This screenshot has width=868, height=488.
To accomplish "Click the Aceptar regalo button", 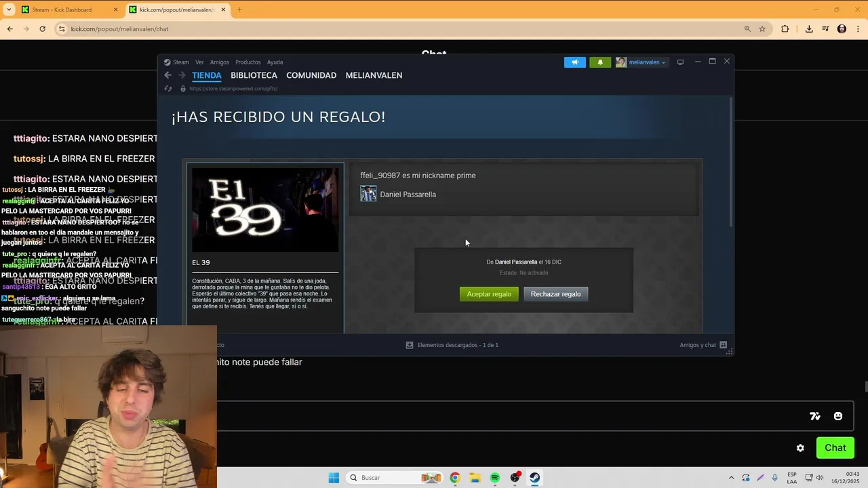I will click(489, 294).
